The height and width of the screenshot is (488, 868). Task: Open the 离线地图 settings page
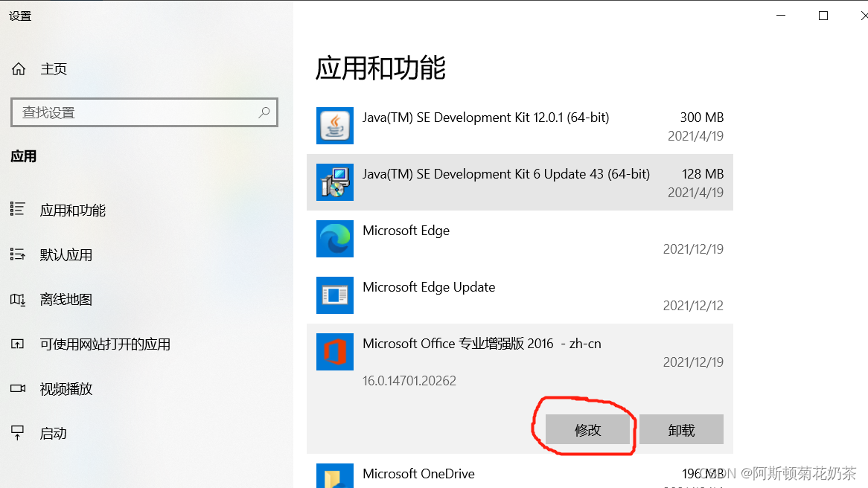(66, 299)
